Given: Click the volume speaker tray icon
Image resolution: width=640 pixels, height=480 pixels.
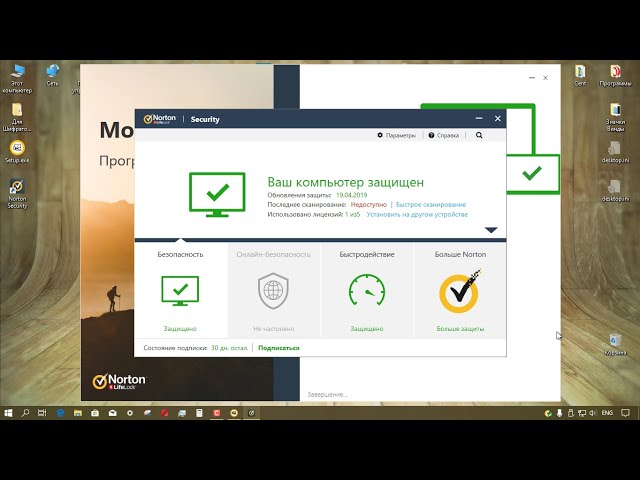Looking at the screenshot, I should coord(593,413).
